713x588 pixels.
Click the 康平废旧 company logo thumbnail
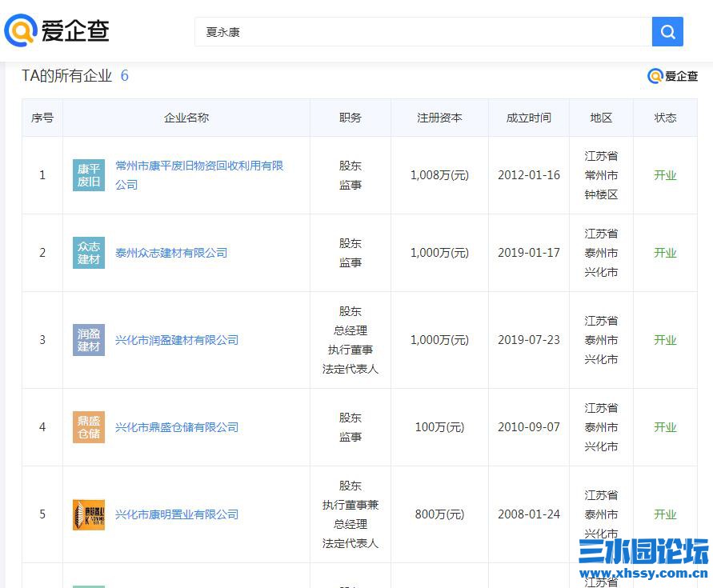pyautogui.click(x=89, y=175)
